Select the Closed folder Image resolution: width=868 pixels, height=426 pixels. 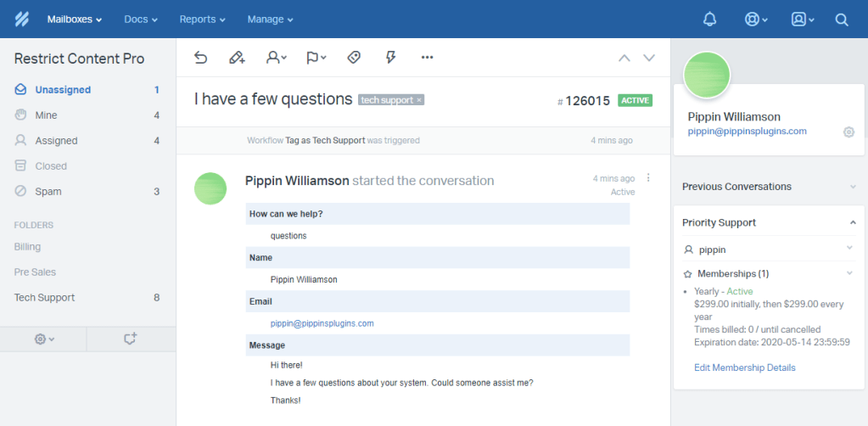87,166
